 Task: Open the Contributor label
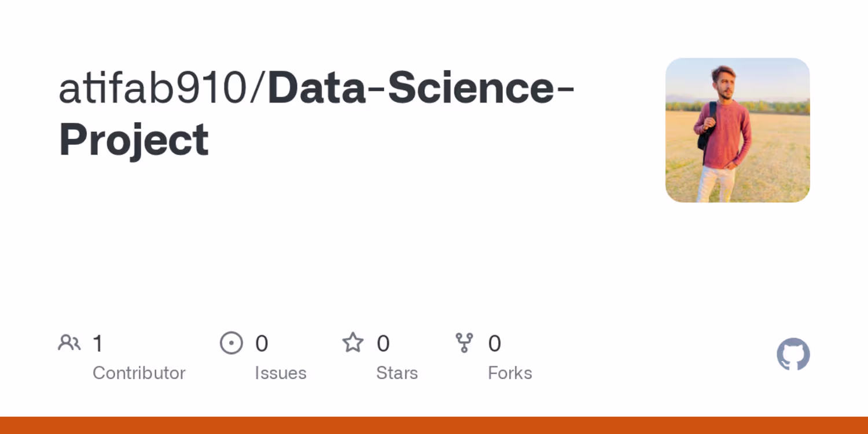139,373
